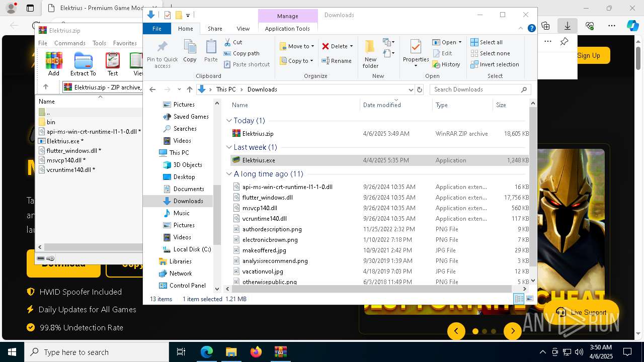Click the History command
644x362 pixels.
[446, 64]
